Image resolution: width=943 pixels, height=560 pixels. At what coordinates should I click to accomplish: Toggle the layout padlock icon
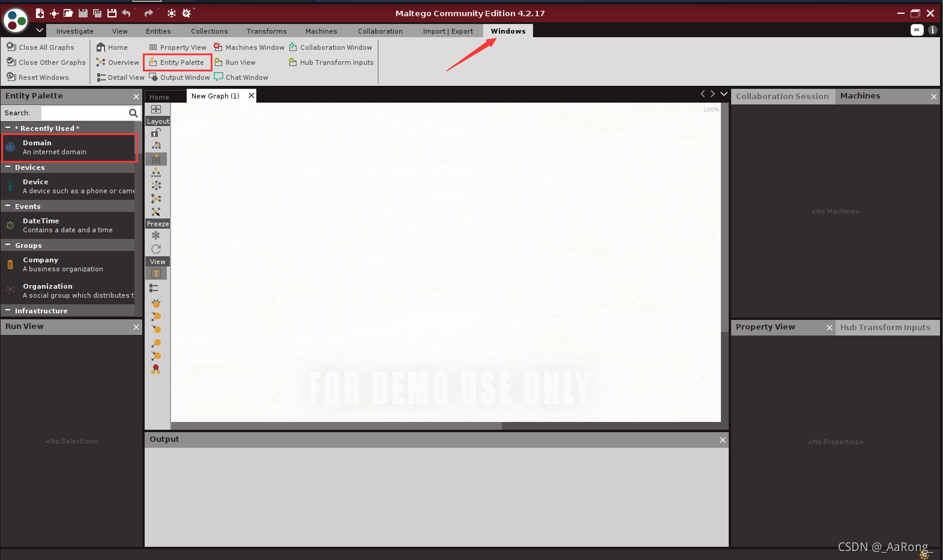click(x=156, y=132)
